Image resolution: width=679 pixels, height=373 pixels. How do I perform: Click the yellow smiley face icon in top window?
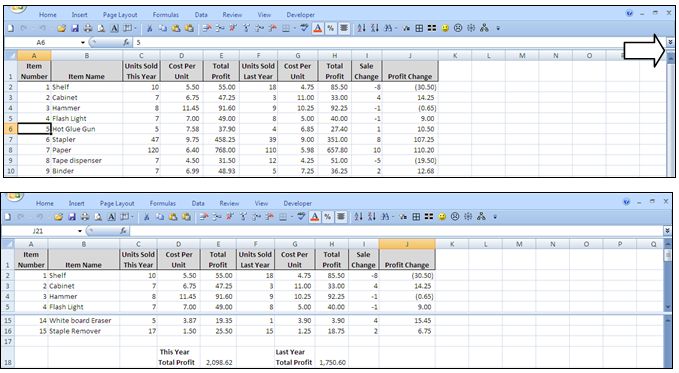(445, 28)
